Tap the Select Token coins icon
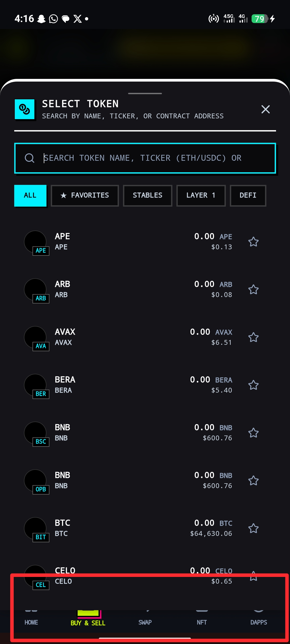 pyautogui.click(x=25, y=109)
